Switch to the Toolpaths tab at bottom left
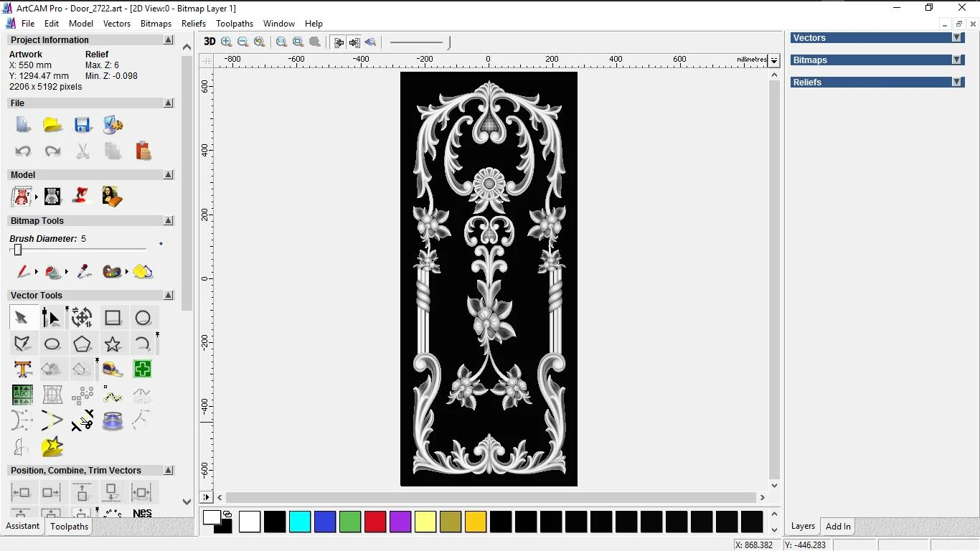The width and height of the screenshot is (980, 551). pyautogui.click(x=69, y=527)
